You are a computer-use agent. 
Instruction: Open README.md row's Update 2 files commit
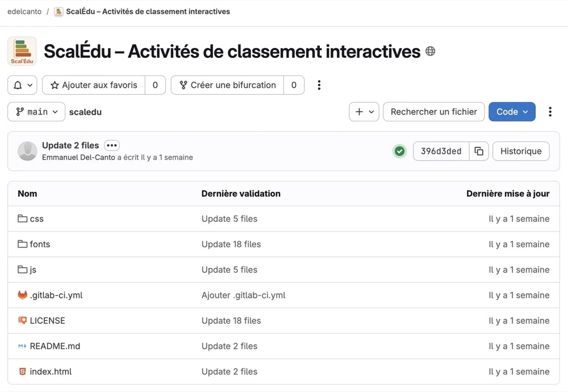(229, 346)
